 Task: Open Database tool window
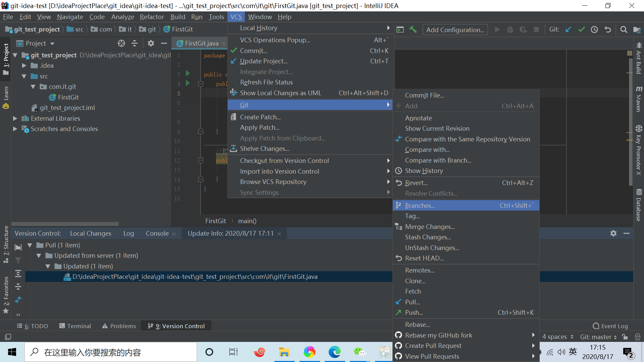639,205
